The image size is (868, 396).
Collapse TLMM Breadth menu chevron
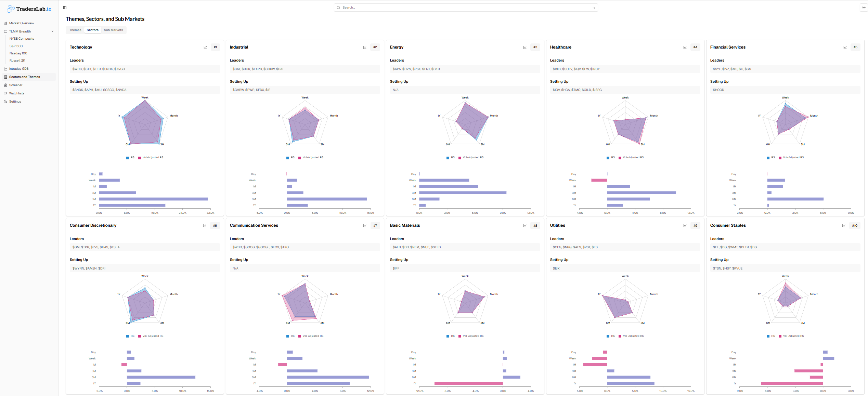(52, 31)
